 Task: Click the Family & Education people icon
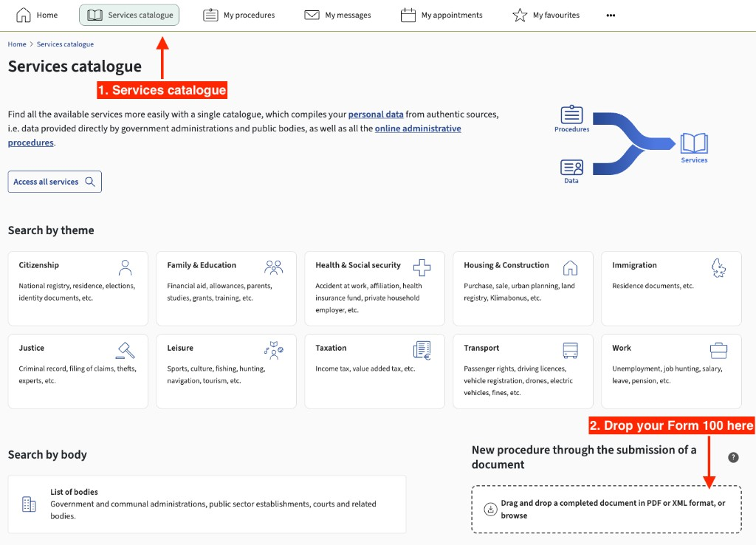tap(273, 267)
